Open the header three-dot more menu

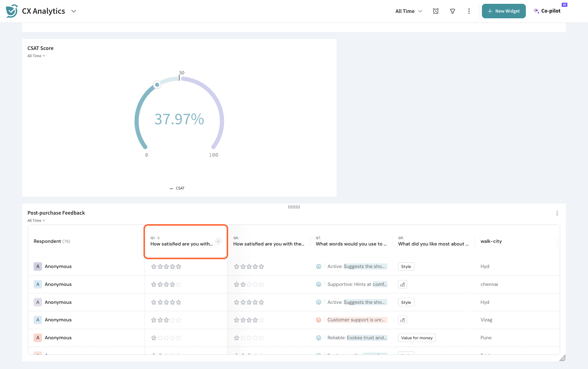pyautogui.click(x=469, y=11)
